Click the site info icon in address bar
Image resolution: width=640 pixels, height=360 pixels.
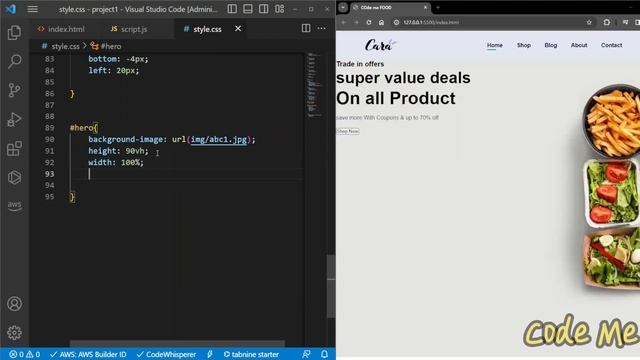[396, 22]
